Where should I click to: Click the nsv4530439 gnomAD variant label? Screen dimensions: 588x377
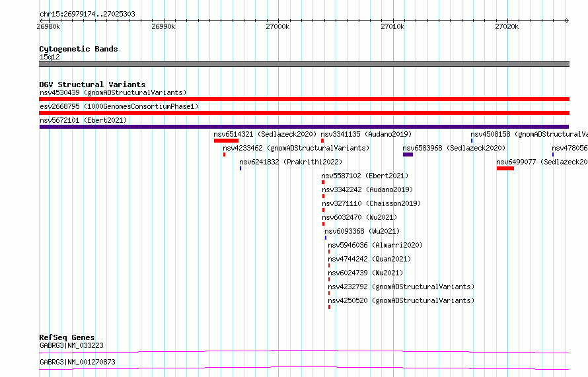point(113,92)
